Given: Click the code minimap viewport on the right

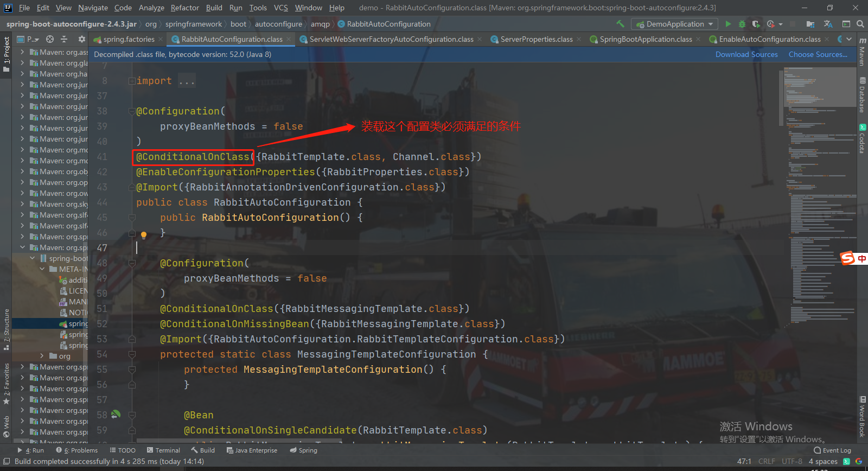Looking at the screenshot, I should tap(820, 87).
